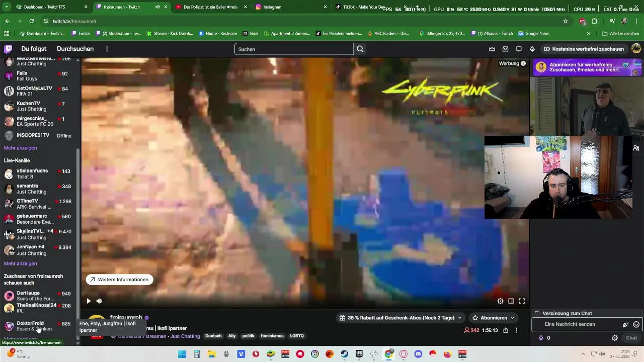644x362 pixels.
Task: Click the Abonnieren für werbefreies Zuschauen banner
Action: (587, 67)
